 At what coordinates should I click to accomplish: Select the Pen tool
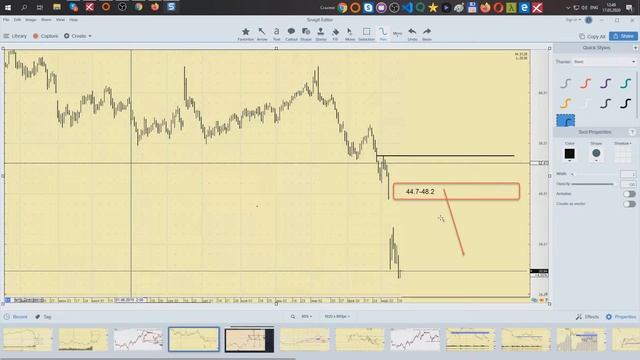pos(383,34)
